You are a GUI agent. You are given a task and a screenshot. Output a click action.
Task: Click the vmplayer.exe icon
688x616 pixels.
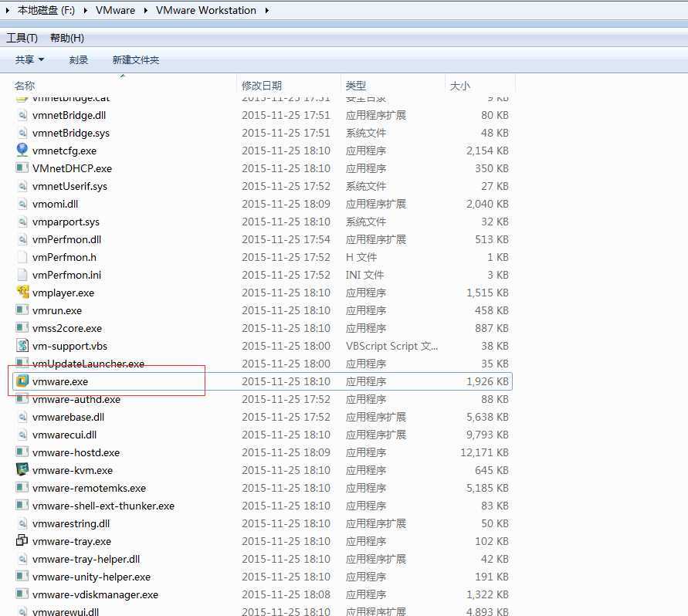pos(22,293)
